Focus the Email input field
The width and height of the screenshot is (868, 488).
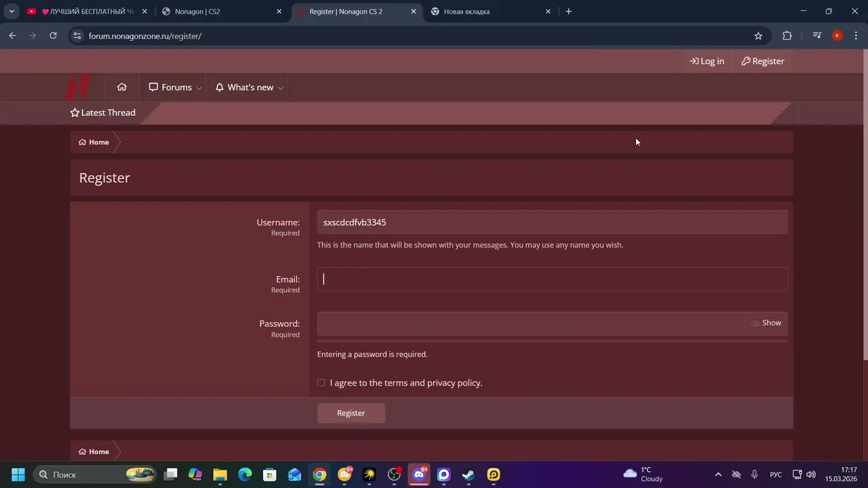tap(552, 279)
